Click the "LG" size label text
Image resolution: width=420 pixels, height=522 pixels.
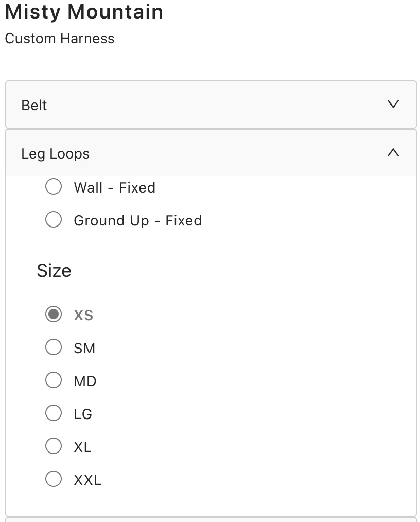pyautogui.click(x=83, y=414)
